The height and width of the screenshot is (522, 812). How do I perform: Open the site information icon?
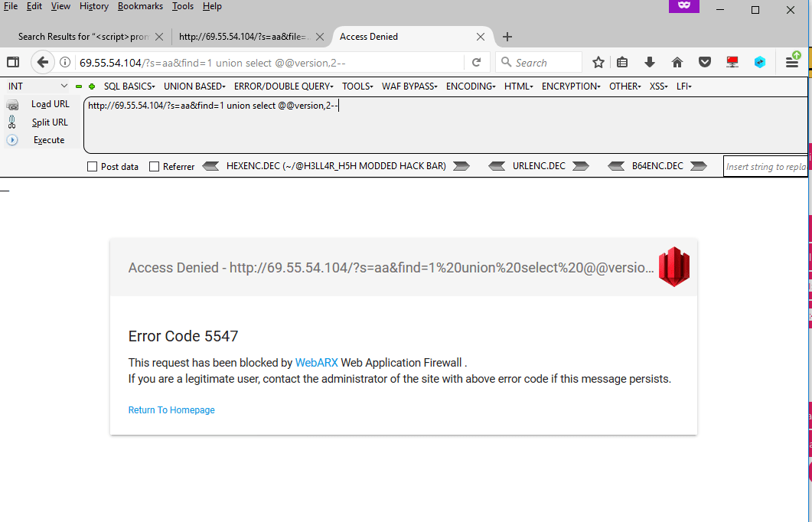65,63
